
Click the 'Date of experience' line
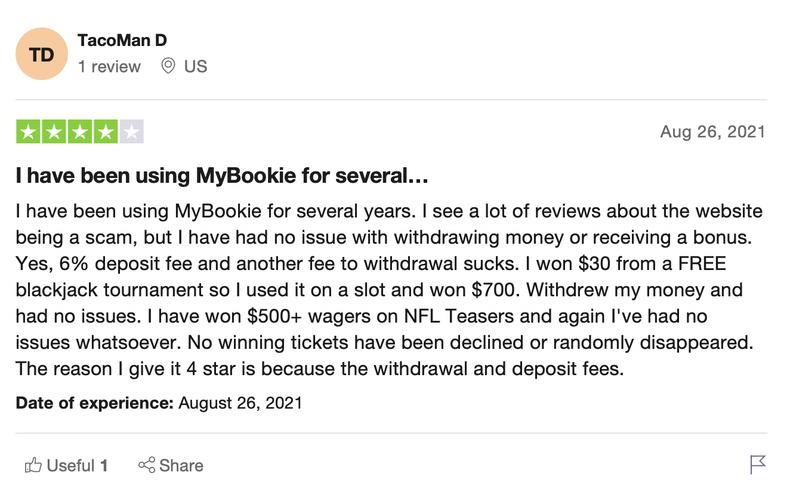159,404
